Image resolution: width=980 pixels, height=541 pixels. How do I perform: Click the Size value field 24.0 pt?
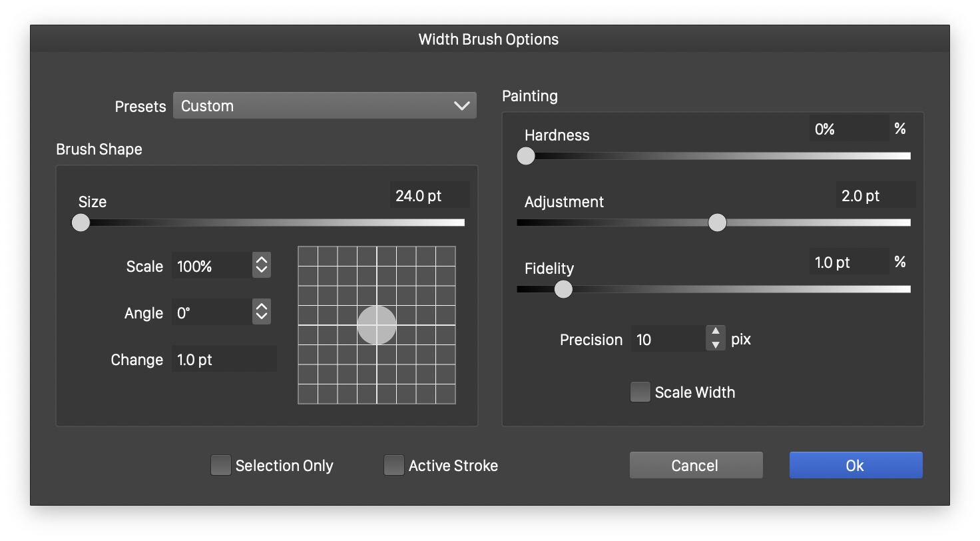click(429, 195)
